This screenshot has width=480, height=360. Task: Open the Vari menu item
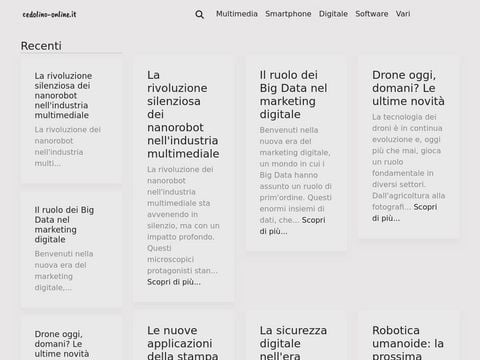point(403,14)
